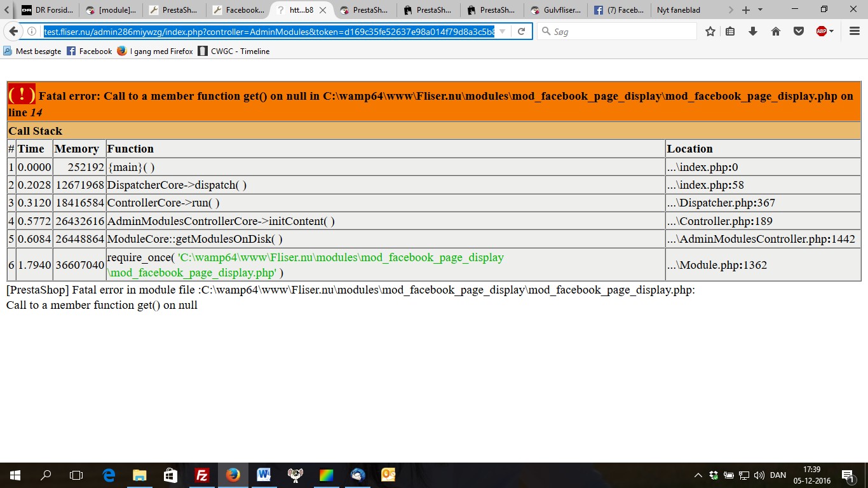Viewport: 868px width, 488px height.
Task: Click ControllerCore->run( ) function cell
Action: [x=385, y=203]
